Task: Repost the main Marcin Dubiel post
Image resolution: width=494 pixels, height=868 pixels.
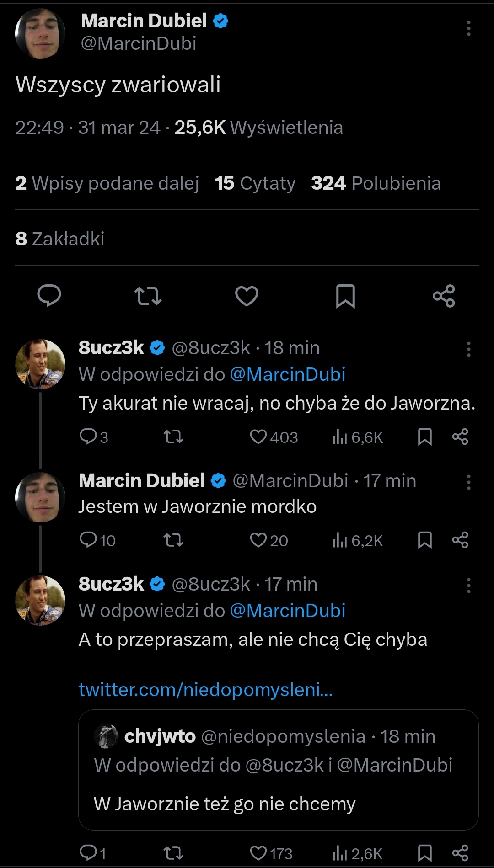Action: [148, 295]
